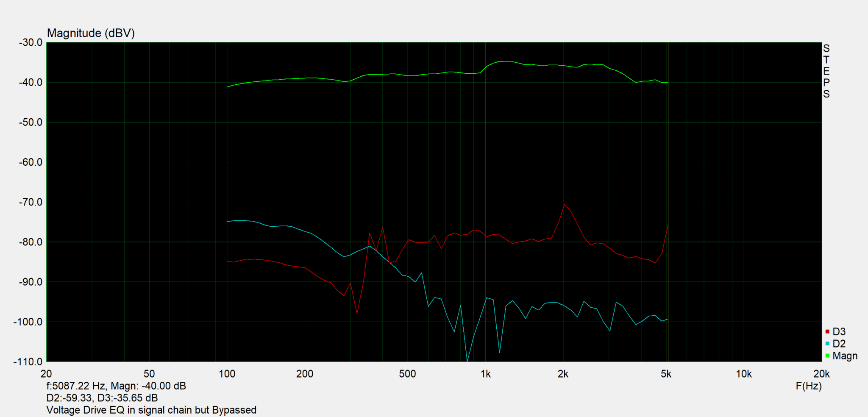The image size is (868, 417).
Task: Click the 1k label on frequency axis
Action: [486, 374]
